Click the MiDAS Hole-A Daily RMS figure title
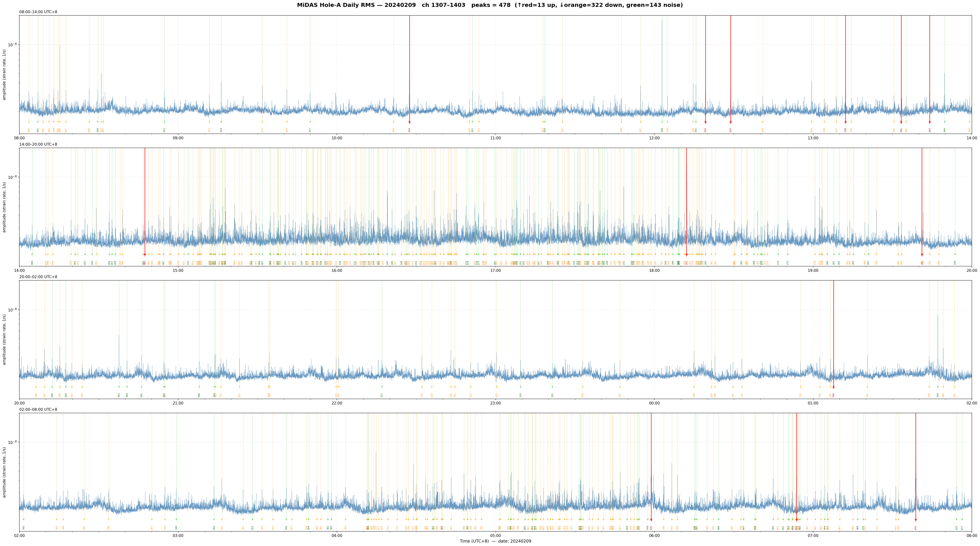Image resolution: width=980 pixels, height=546 pixels. [490, 5]
